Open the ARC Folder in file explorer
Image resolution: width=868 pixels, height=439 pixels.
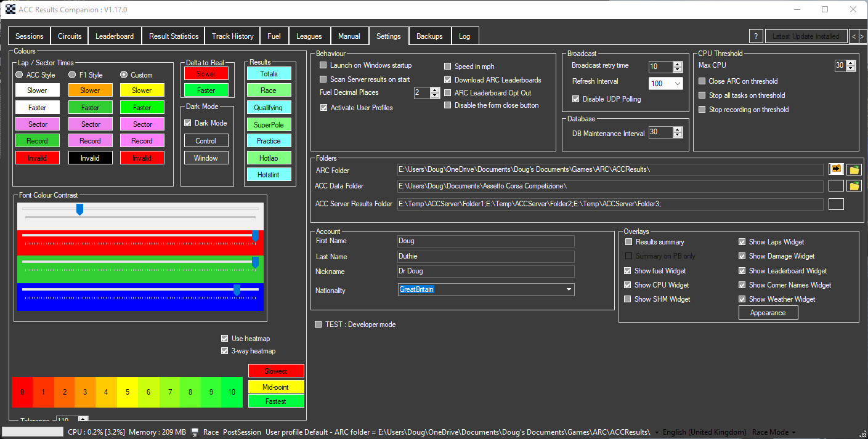point(854,169)
